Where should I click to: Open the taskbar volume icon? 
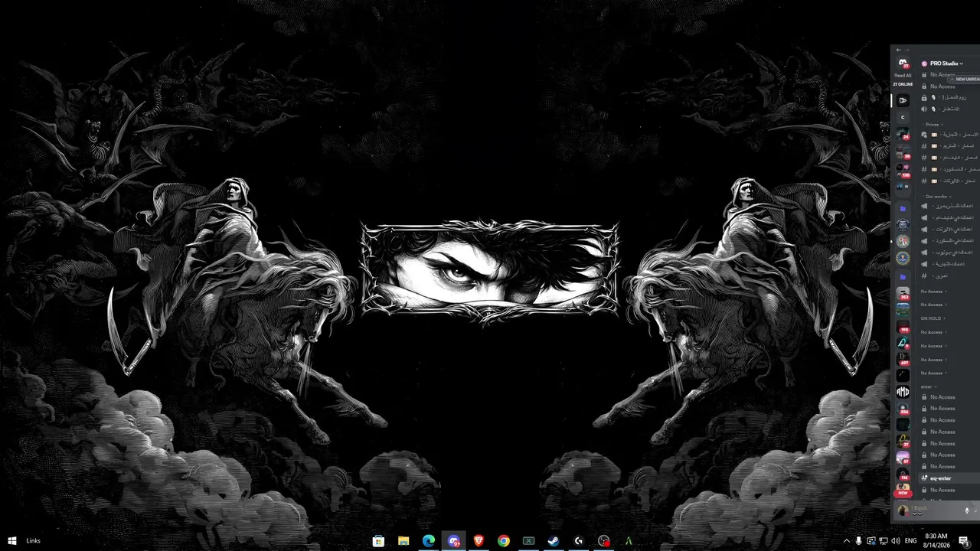(896, 541)
